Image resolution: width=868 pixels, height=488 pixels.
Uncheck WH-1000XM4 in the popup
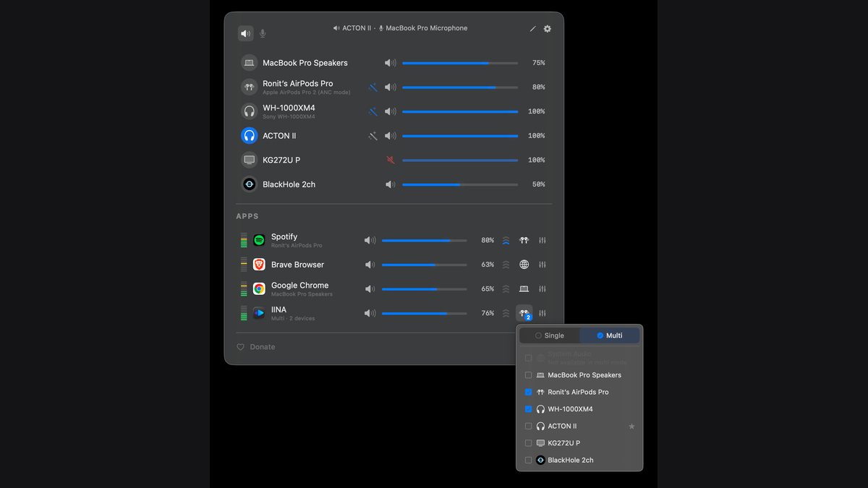(x=528, y=409)
